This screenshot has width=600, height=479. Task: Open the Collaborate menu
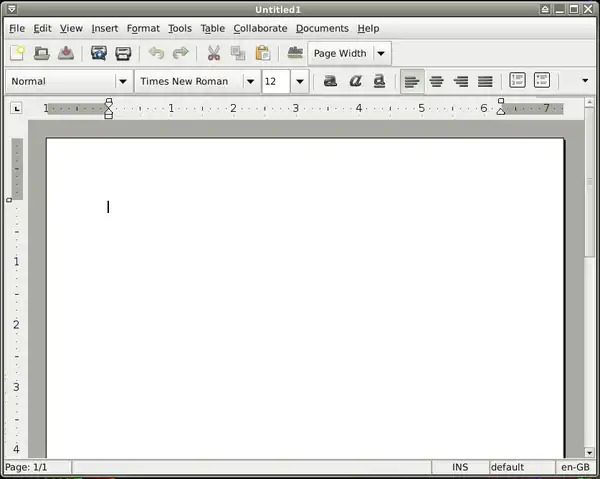pyautogui.click(x=260, y=29)
